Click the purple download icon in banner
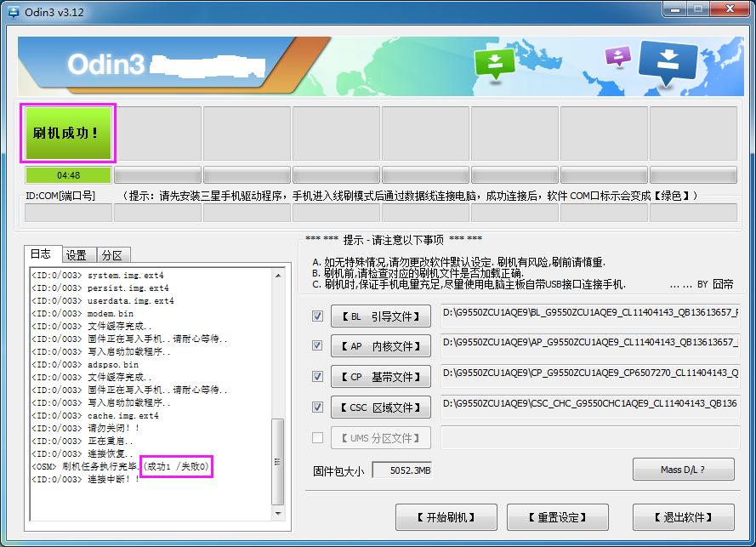Viewport: 756px width, 547px height. pyautogui.click(x=618, y=56)
